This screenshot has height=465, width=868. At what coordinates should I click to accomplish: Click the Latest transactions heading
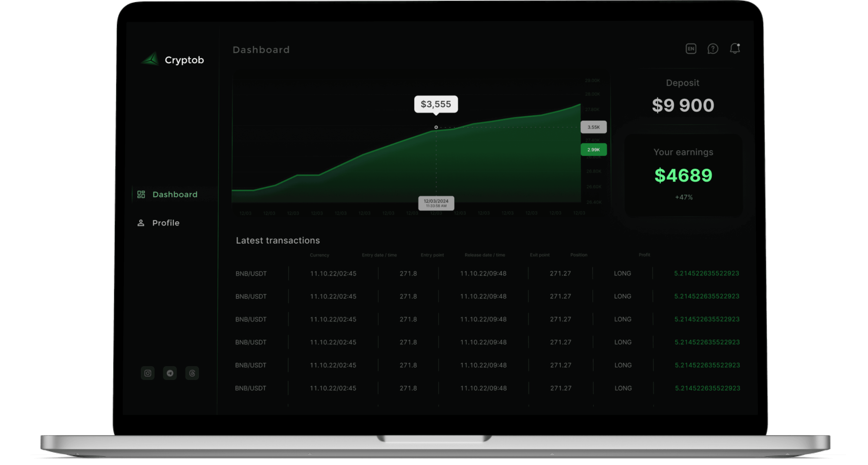[278, 241]
